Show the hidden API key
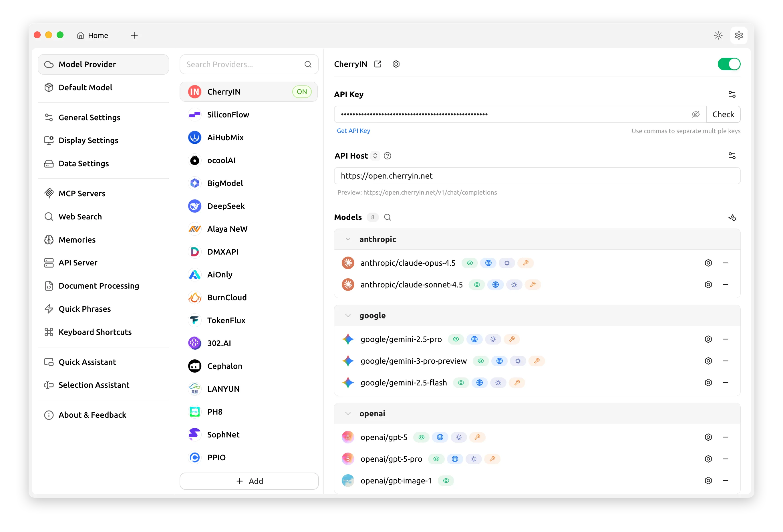 [x=695, y=115]
